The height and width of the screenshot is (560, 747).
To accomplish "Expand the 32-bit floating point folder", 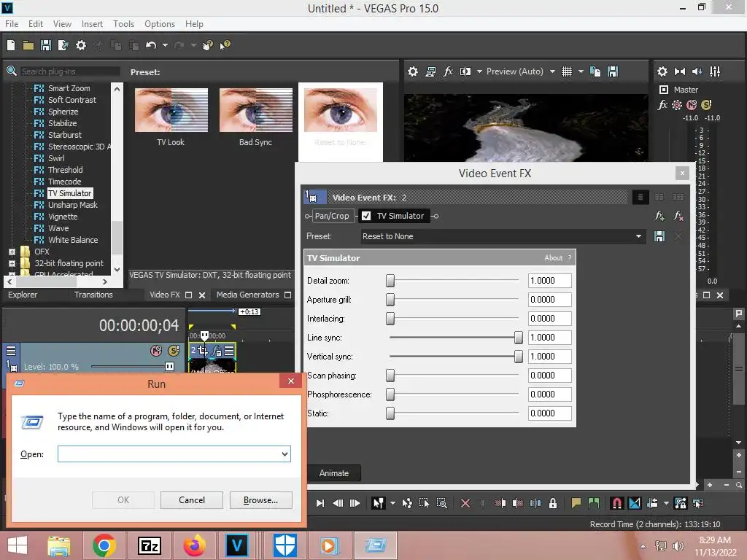I will [12, 263].
